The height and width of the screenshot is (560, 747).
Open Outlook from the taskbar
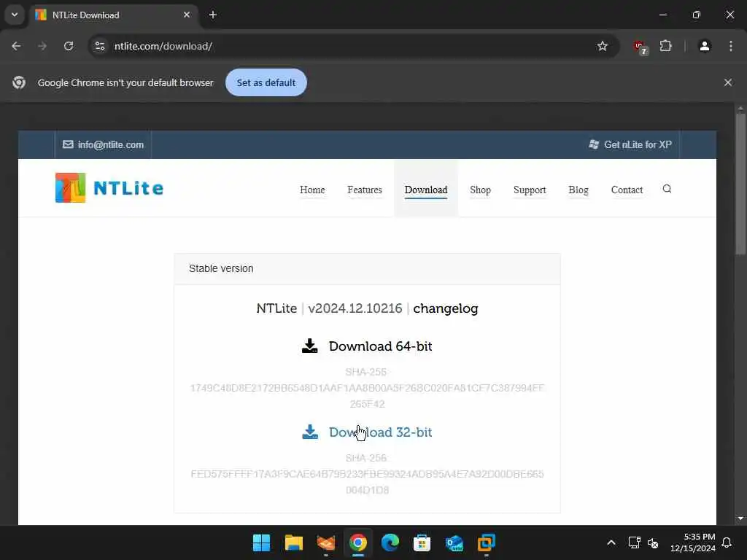(x=454, y=542)
